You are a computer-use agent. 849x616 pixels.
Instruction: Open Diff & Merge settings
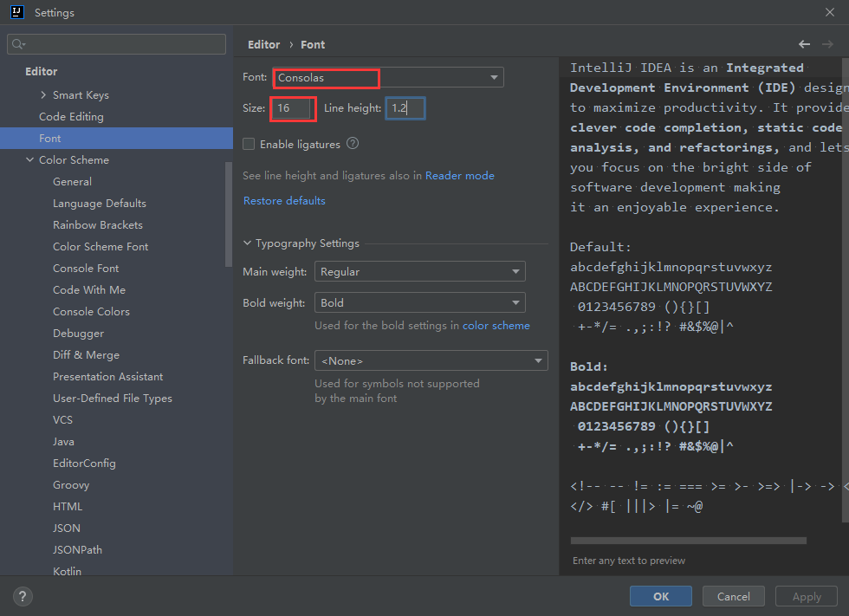click(x=86, y=354)
